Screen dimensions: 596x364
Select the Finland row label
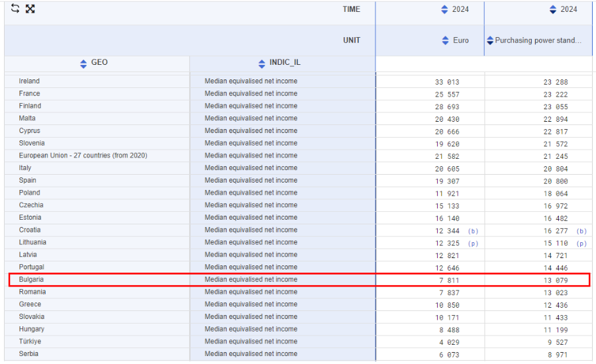point(30,106)
